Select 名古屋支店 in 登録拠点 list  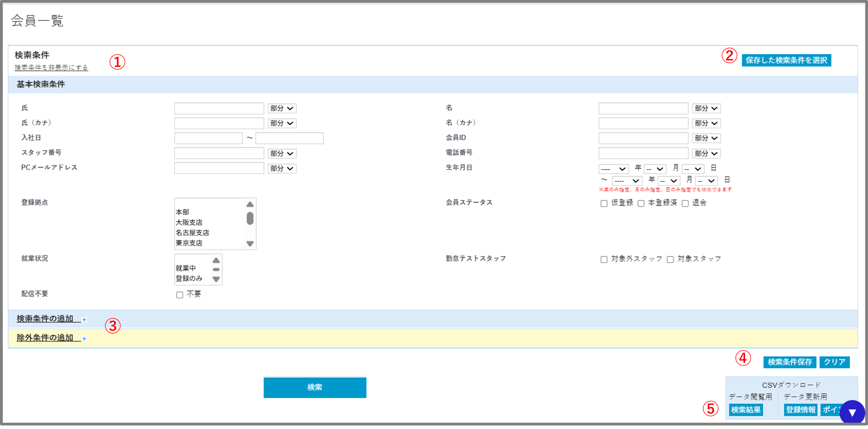coord(192,233)
